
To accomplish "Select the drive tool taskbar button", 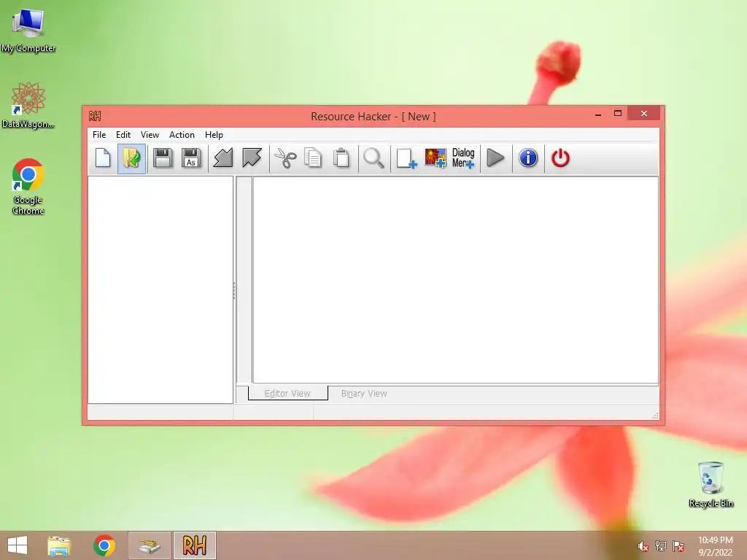I will click(x=149, y=545).
